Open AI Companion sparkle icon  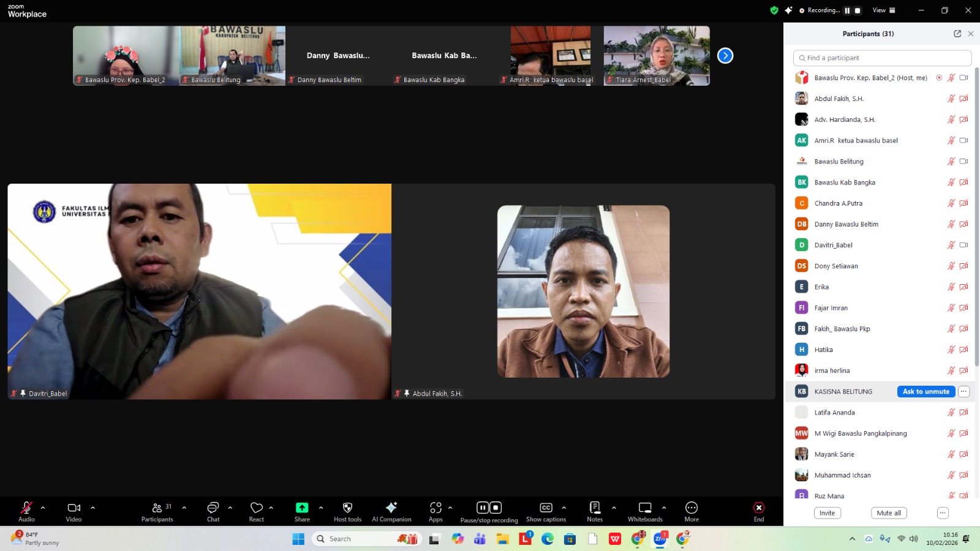coord(391,508)
